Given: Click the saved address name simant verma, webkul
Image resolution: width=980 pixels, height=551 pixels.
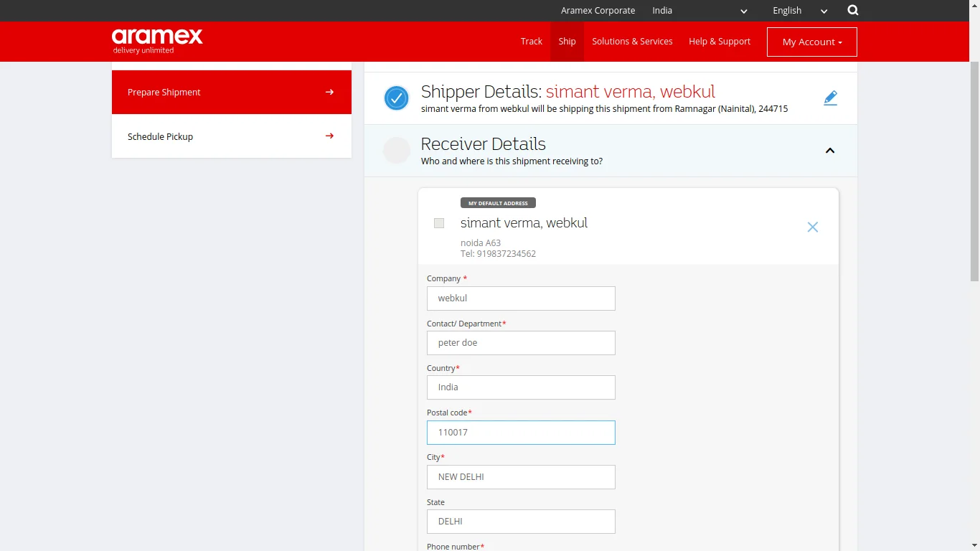Looking at the screenshot, I should pyautogui.click(x=524, y=223).
